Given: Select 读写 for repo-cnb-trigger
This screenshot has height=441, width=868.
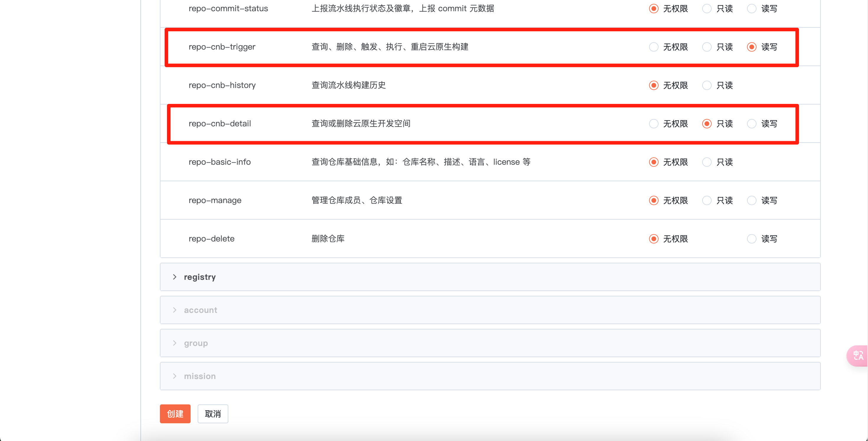Looking at the screenshot, I should coord(751,47).
